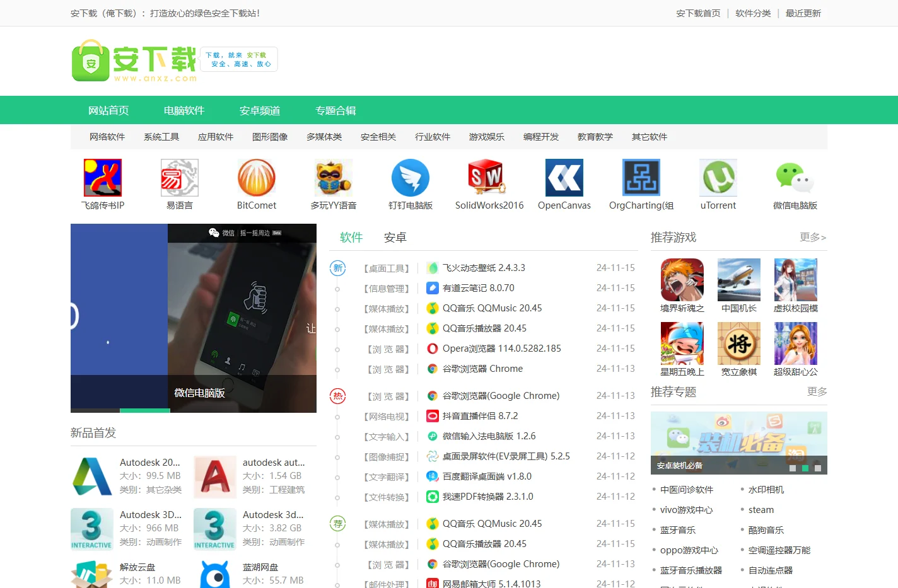This screenshot has height=588, width=898.
Task: Open the 宽立象棋 chess game icon
Action: (739, 343)
